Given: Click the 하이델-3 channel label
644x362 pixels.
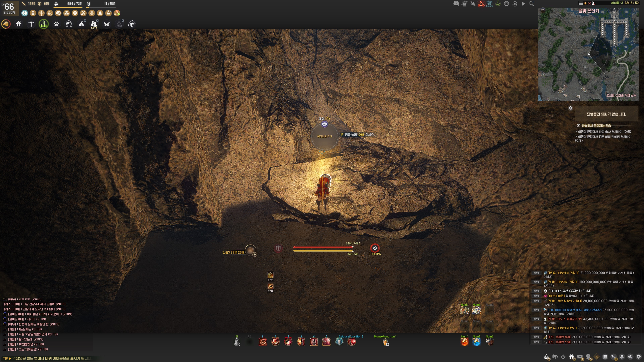Looking at the screenshot, I should click(617, 3).
